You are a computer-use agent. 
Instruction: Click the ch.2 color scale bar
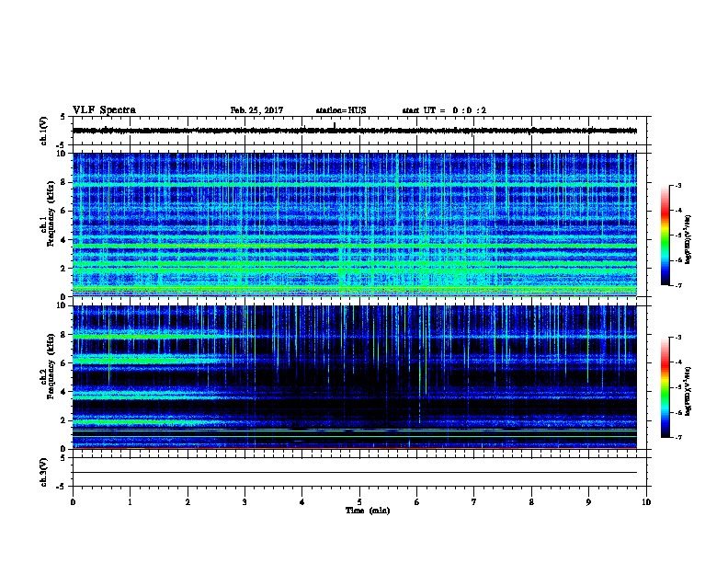(665, 387)
